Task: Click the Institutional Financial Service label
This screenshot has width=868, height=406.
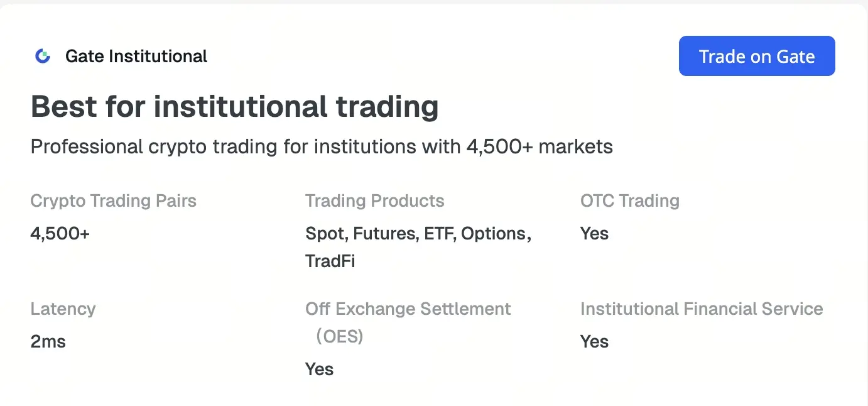Action: tap(701, 309)
